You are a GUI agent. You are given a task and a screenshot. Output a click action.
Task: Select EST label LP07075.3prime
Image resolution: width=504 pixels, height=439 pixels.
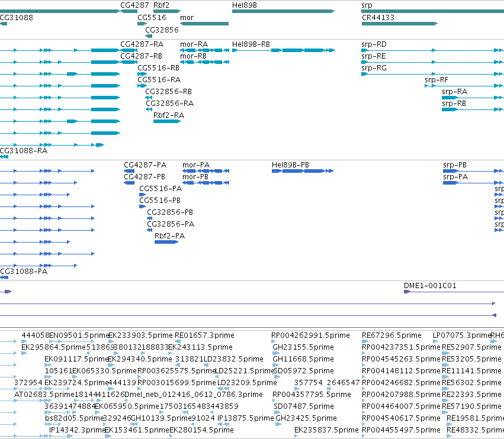(461, 335)
